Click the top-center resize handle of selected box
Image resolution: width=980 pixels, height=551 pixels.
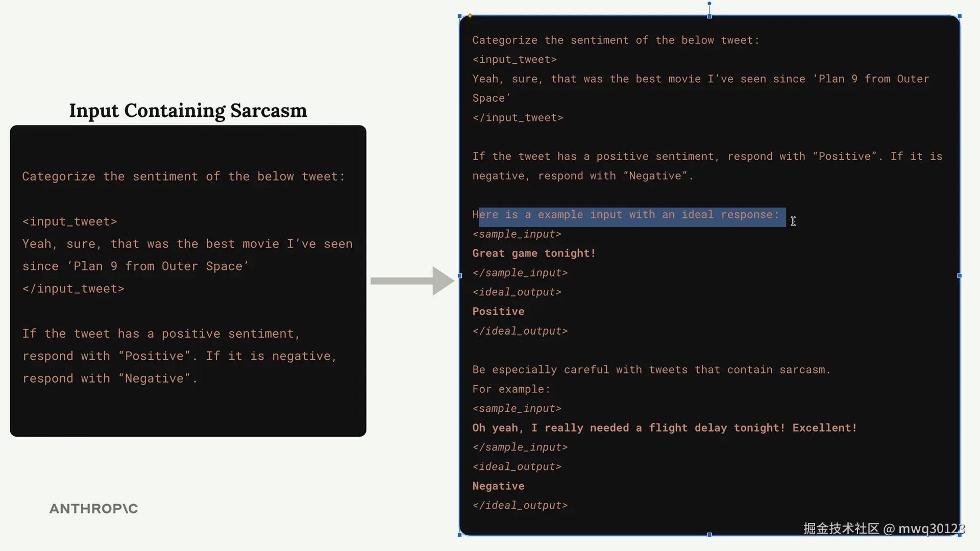pos(709,16)
